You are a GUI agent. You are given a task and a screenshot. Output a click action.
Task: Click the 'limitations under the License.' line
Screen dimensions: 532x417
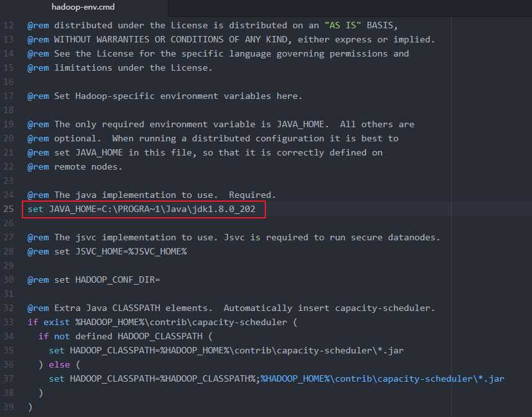[120, 68]
